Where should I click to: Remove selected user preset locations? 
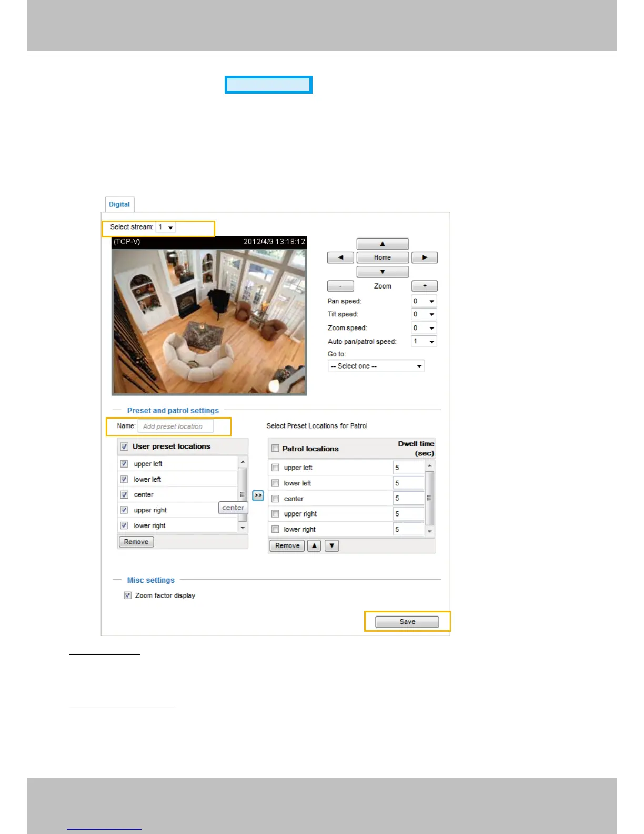(136, 542)
